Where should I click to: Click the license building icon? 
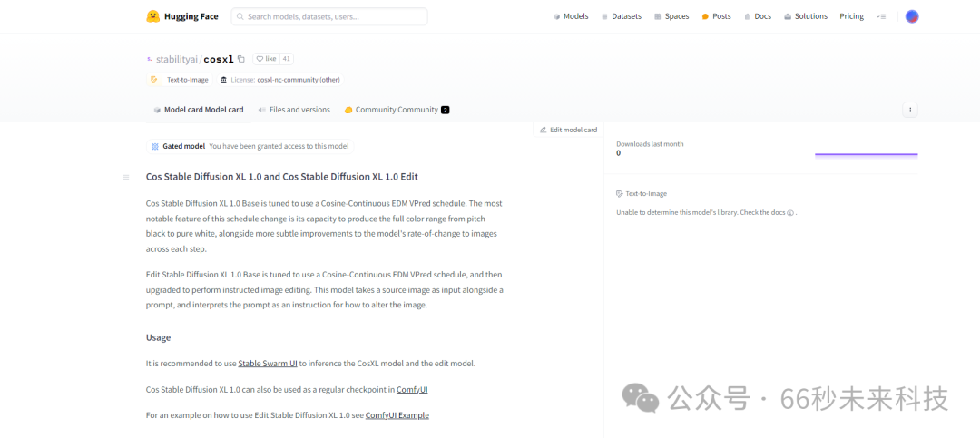point(224,80)
